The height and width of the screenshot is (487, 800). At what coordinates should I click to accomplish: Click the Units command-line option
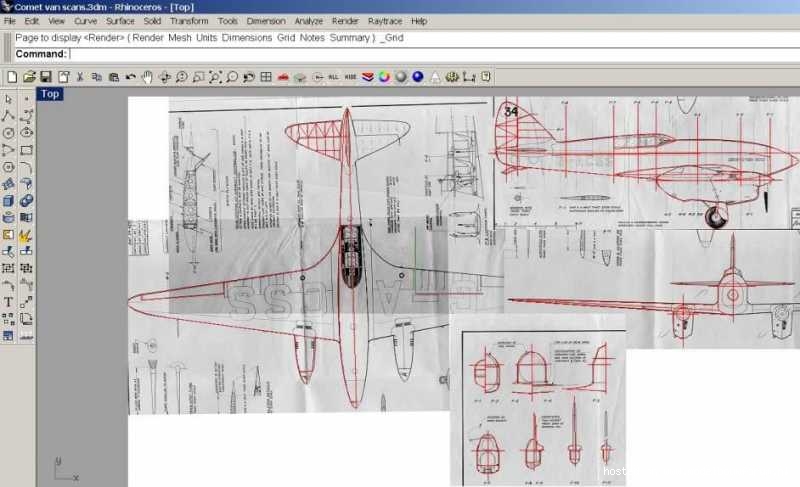tap(207, 38)
